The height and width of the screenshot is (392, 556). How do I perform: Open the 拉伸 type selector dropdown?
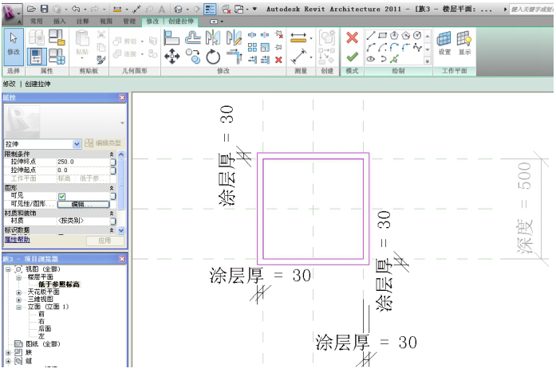[x=77, y=143]
